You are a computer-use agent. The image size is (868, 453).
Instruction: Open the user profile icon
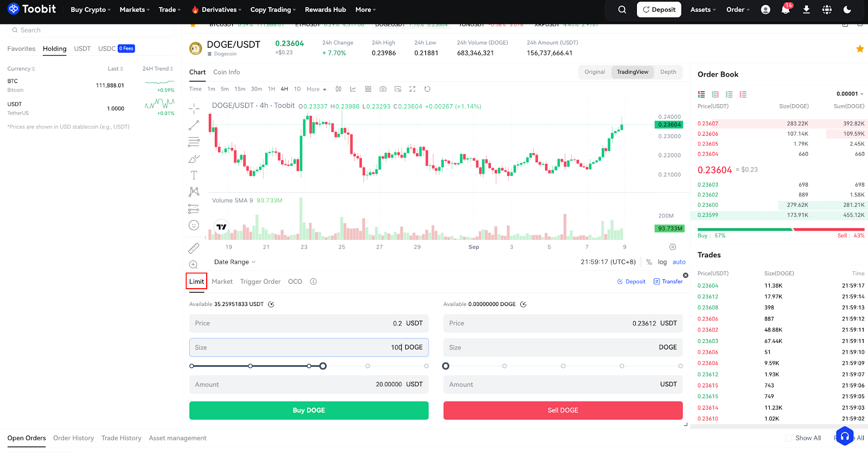click(x=765, y=10)
